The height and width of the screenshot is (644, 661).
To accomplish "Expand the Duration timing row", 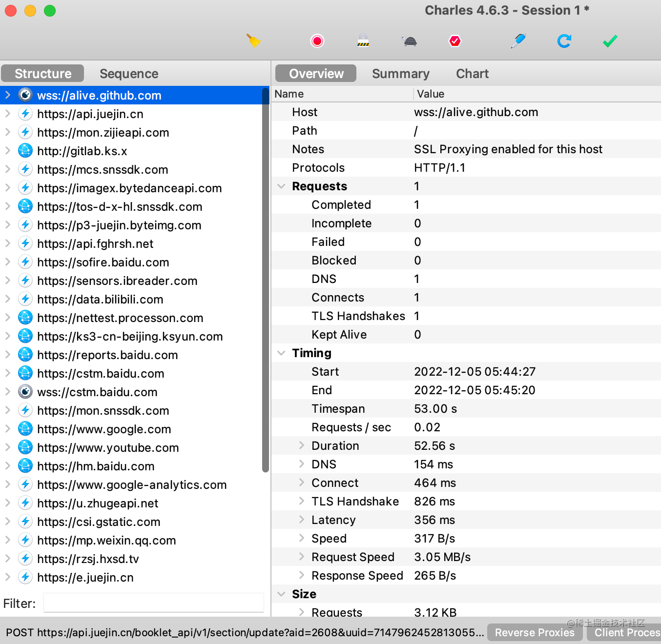I will point(302,445).
